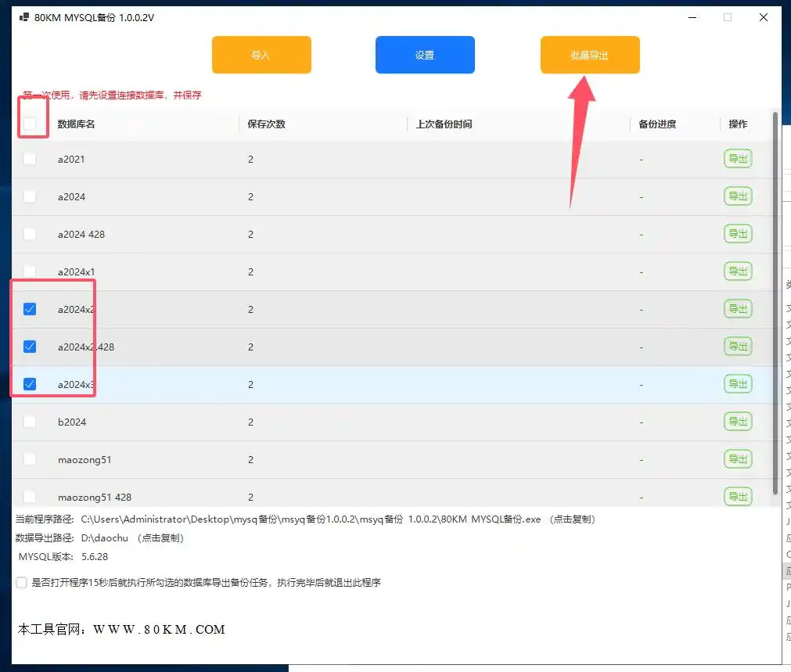The image size is (791, 672).
Task: Click the save count 2 in a2021 row
Action: tap(250, 160)
